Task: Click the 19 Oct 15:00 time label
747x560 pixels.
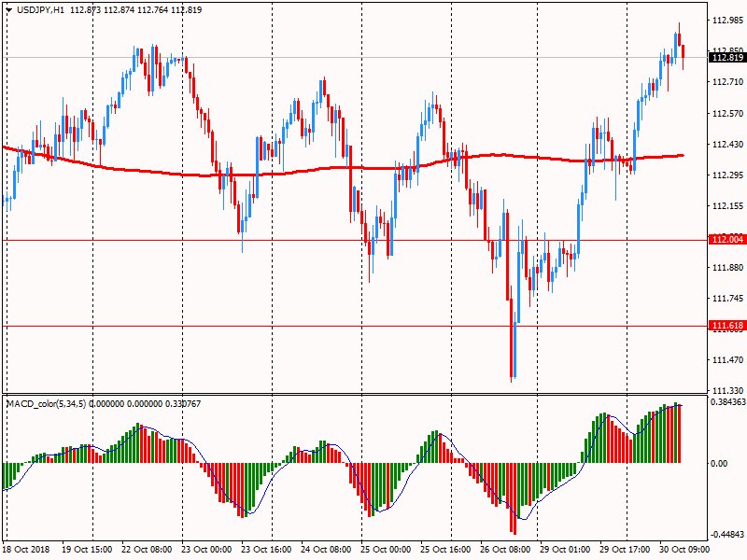Action: coord(87,549)
